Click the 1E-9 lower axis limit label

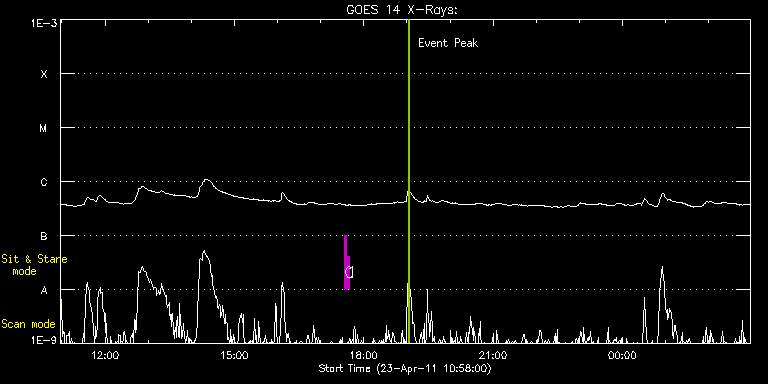point(43,340)
